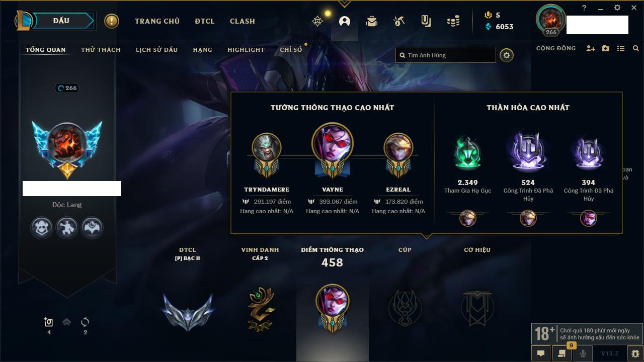This screenshot has width=644, height=362.
Task: Open the chat bubble panel
Action: coord(541,353)
